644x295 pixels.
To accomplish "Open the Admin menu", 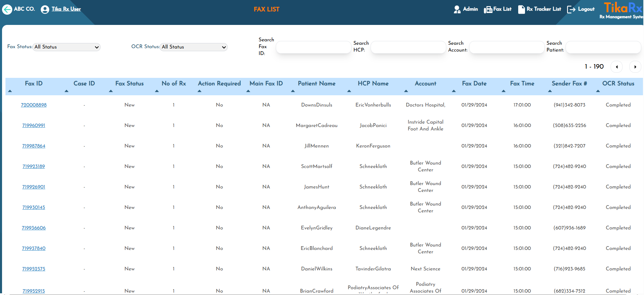I will click(x=470, y=9).
